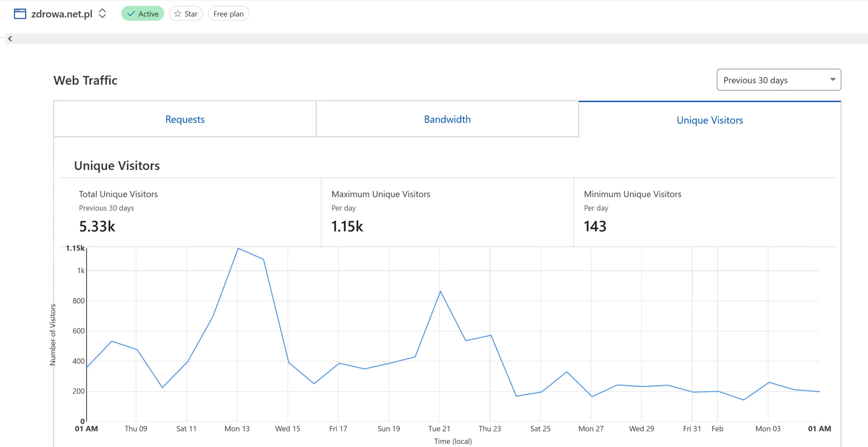Switch to the Requests tab

click(x=185, y=119)
